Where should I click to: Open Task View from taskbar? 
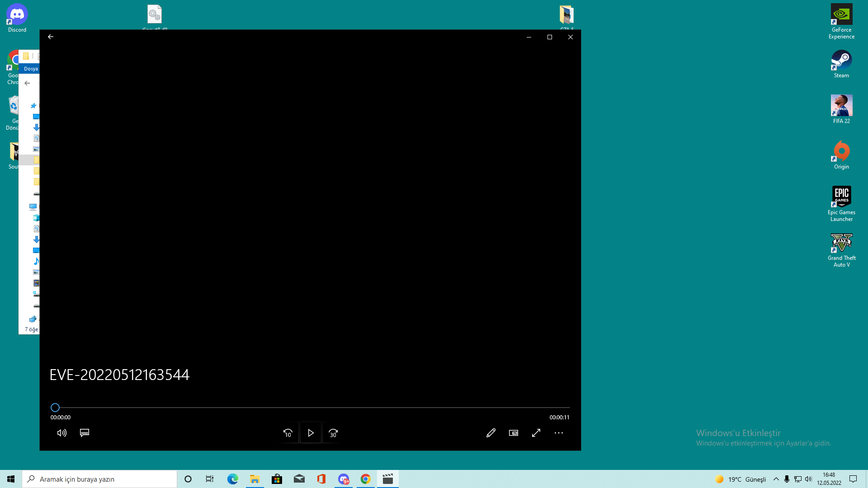pos(210,479)
